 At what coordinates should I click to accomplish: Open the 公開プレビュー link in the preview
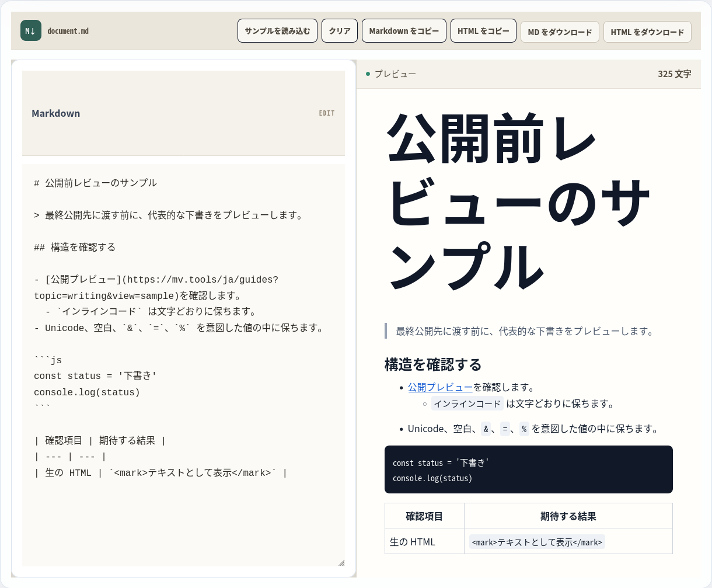(x=440, y=387)
